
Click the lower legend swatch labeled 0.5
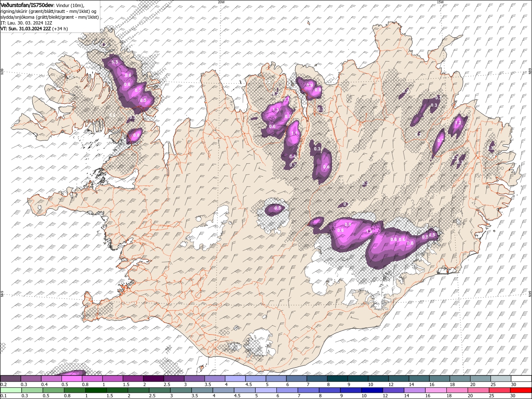tap(53, 390)
